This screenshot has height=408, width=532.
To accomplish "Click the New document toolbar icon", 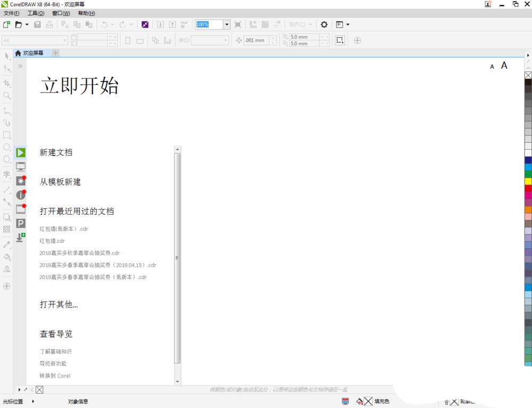I will pyautogui.click(x=6, y=25).
